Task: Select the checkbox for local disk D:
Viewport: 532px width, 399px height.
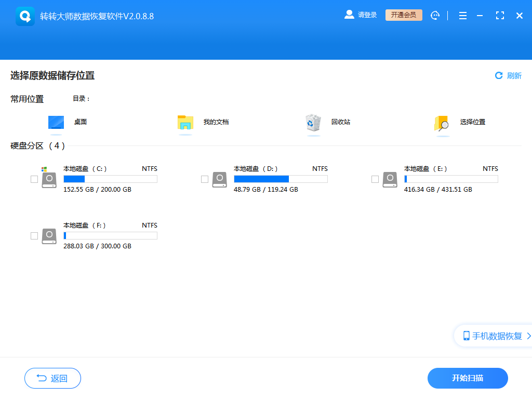Action: (205, 179)
